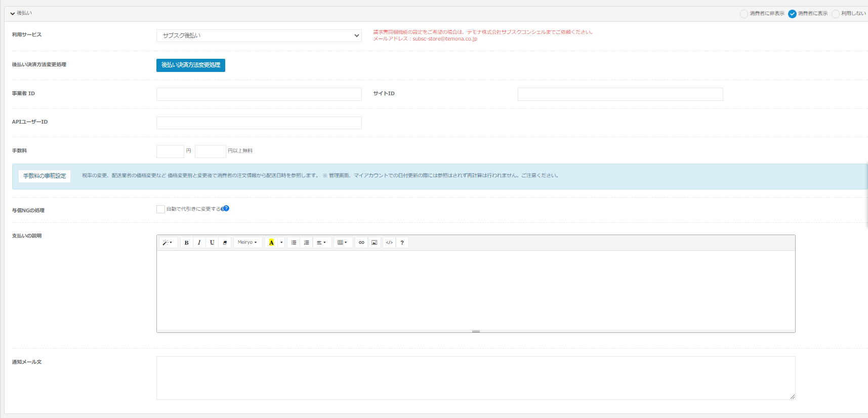This screenshot has height=418, width=868.
Task: Open the insert table dropdown
Action: [x=343, y=243]
